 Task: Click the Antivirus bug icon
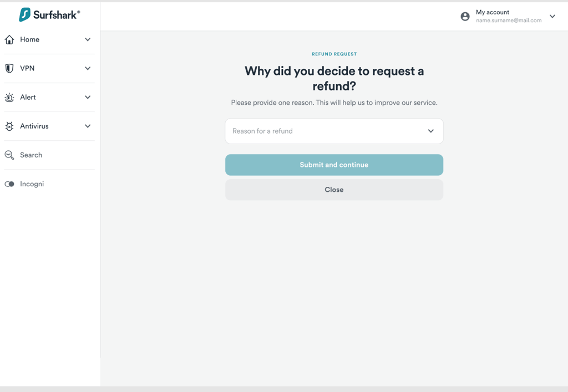tap(9, 126)
